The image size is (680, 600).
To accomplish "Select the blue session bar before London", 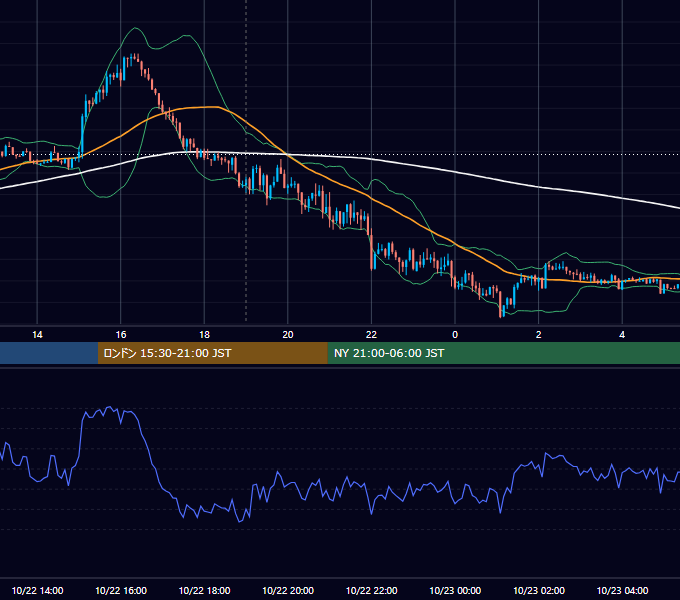I will pyautogui.click(x=49, y=353).
